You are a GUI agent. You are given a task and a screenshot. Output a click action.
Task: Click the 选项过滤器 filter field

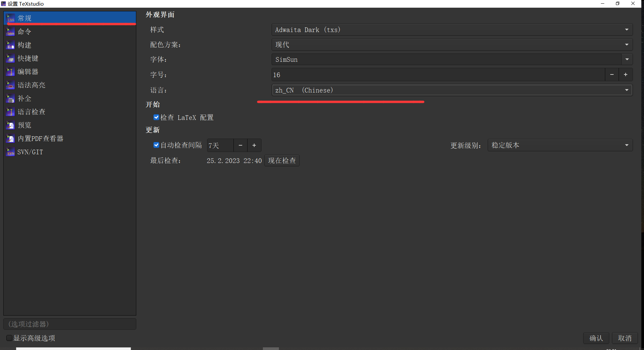tap(70, 324)
